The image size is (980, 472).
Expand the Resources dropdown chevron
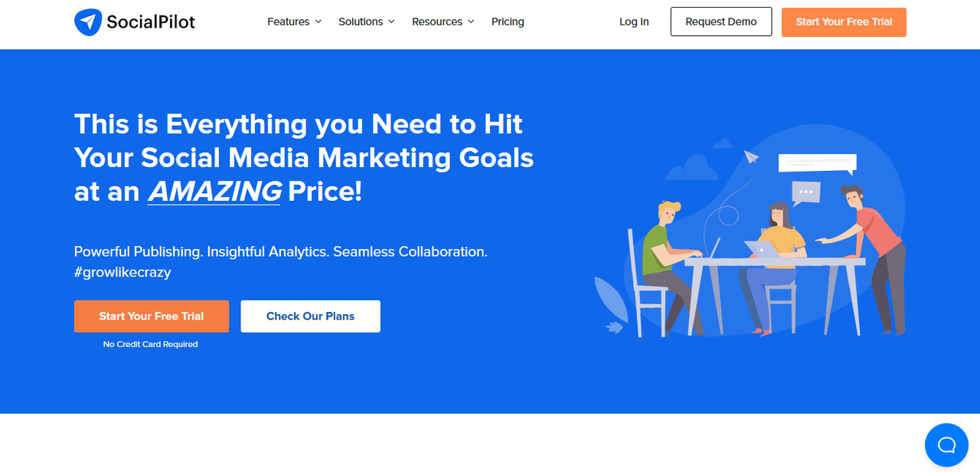(471, 21)
